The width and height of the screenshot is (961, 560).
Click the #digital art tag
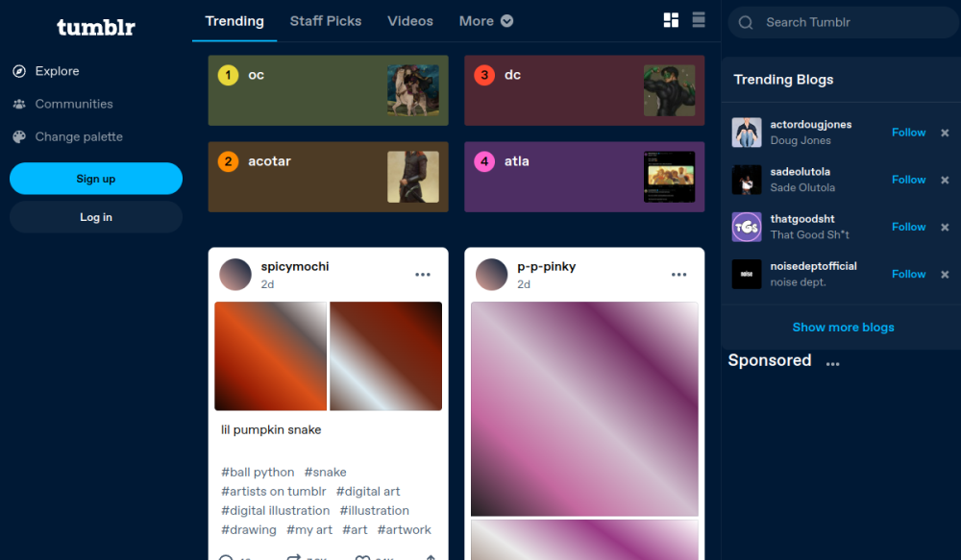click(x=368, y=492)
